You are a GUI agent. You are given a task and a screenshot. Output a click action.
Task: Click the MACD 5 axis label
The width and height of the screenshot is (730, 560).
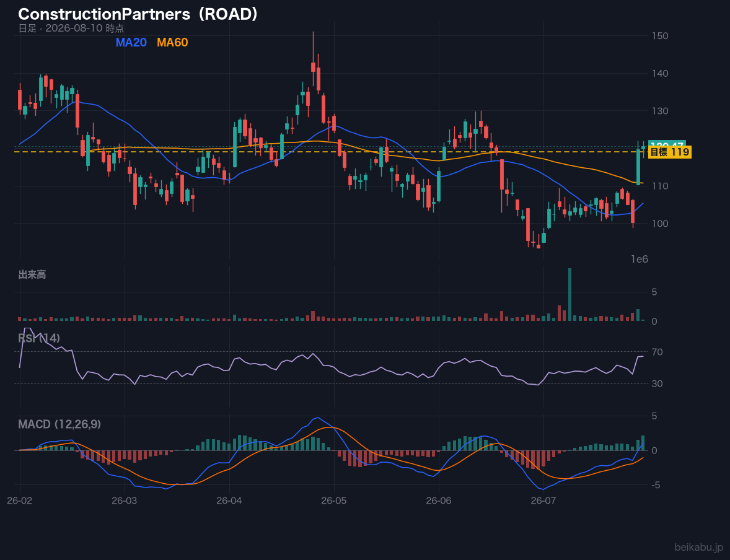coord(654,416)
